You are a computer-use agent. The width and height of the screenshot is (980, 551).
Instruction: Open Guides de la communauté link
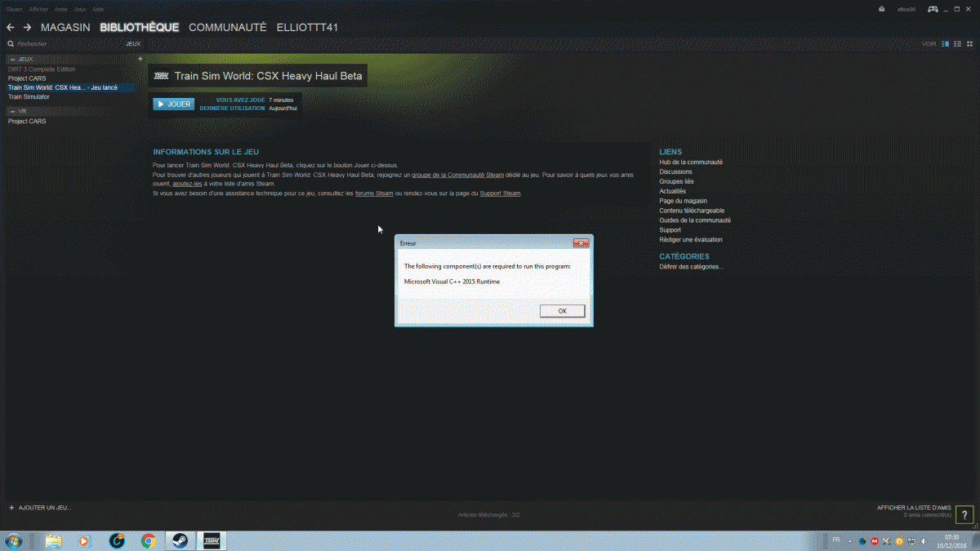click(695, 220)
